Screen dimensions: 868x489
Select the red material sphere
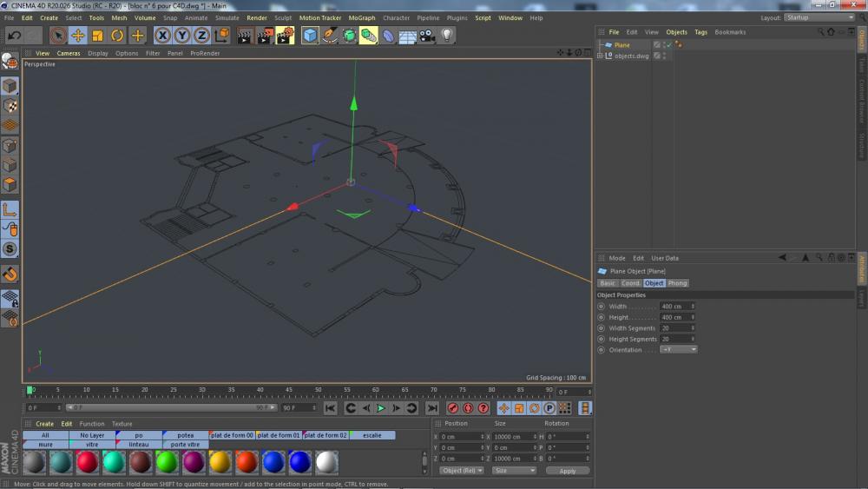[87, 462]
